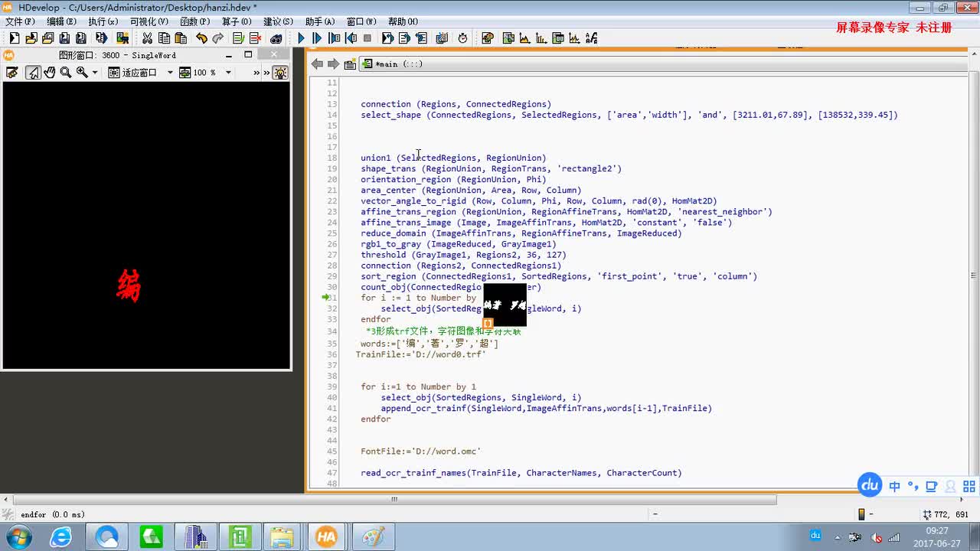Click the Undo arrow icon

(201, 38)
